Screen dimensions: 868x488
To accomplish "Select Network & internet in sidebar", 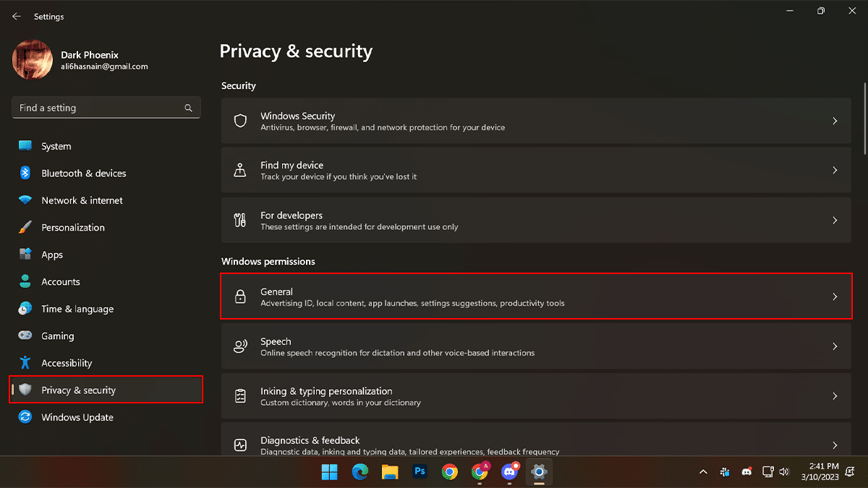I will point(82,200).
